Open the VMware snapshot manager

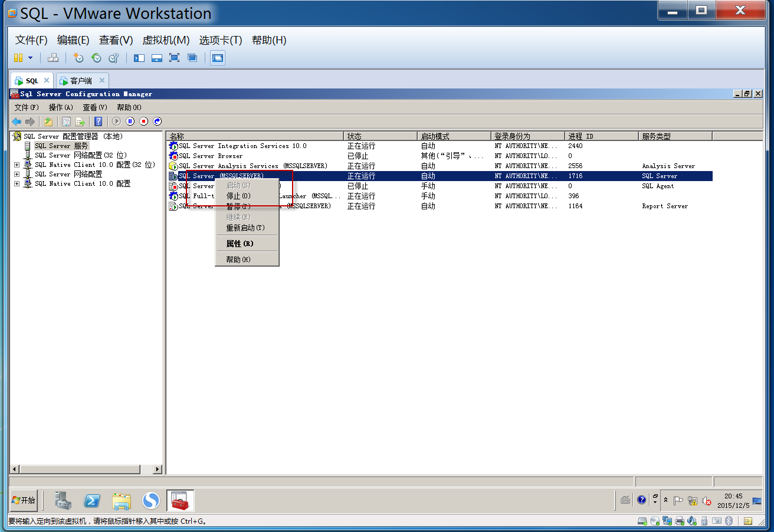[114, 58]
